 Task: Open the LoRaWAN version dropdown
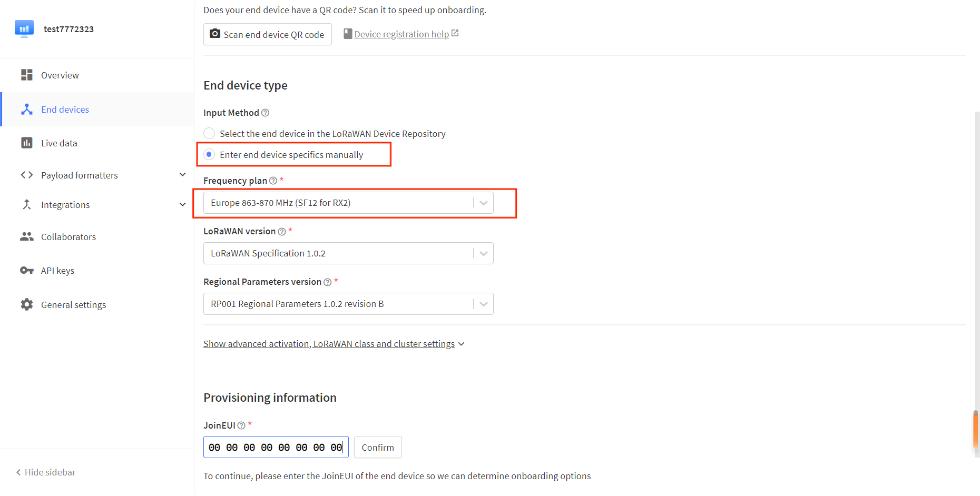pyautogui.click(x=348, y=253)
